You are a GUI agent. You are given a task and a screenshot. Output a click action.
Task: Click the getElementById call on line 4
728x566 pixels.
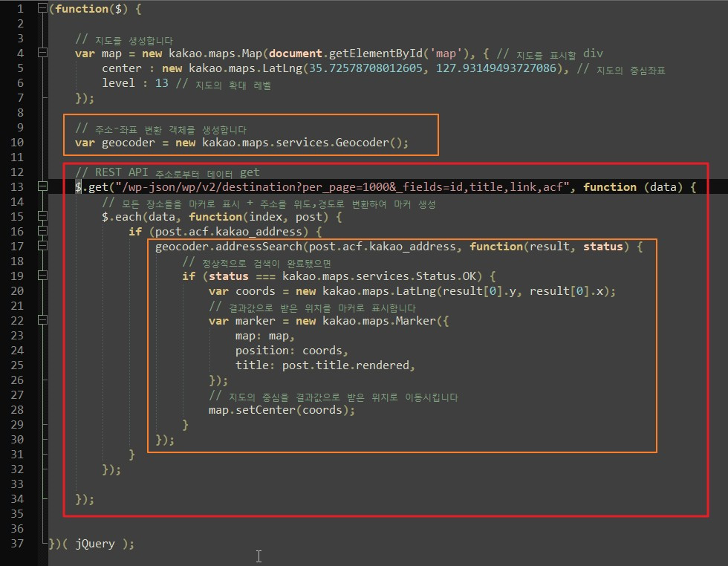pyautogui.click(x=379, y=53)
